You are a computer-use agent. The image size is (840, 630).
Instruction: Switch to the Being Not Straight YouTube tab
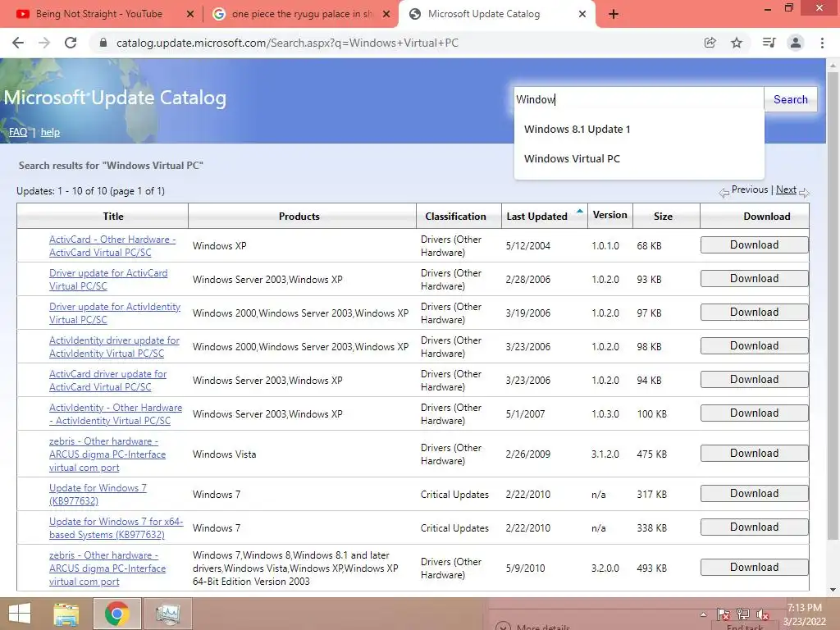(98, 14)
